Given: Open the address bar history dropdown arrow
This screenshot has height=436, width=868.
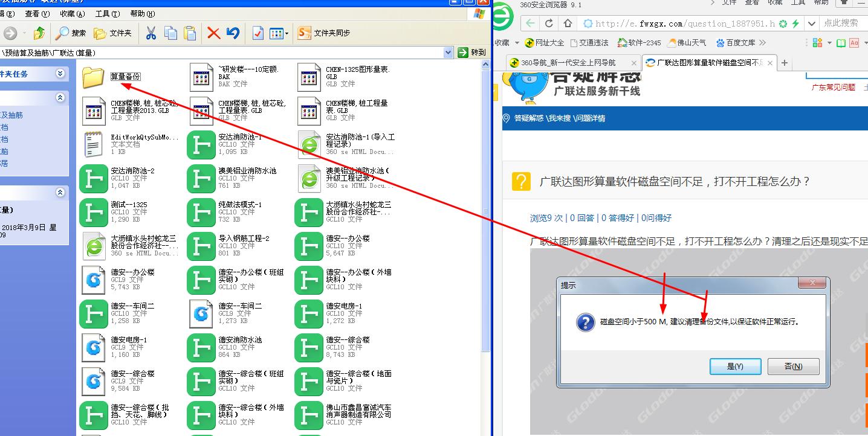Looking at the screenshot, I should [x=812, y=24].
